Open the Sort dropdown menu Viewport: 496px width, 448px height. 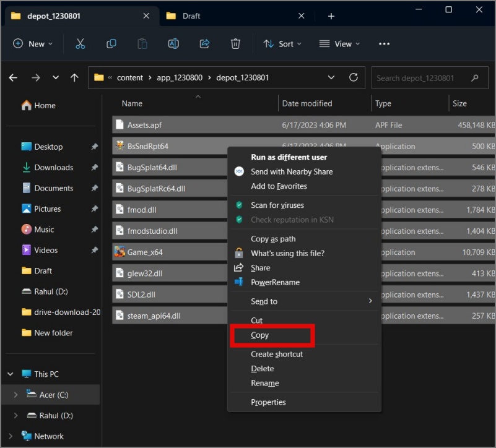[282, 44]
